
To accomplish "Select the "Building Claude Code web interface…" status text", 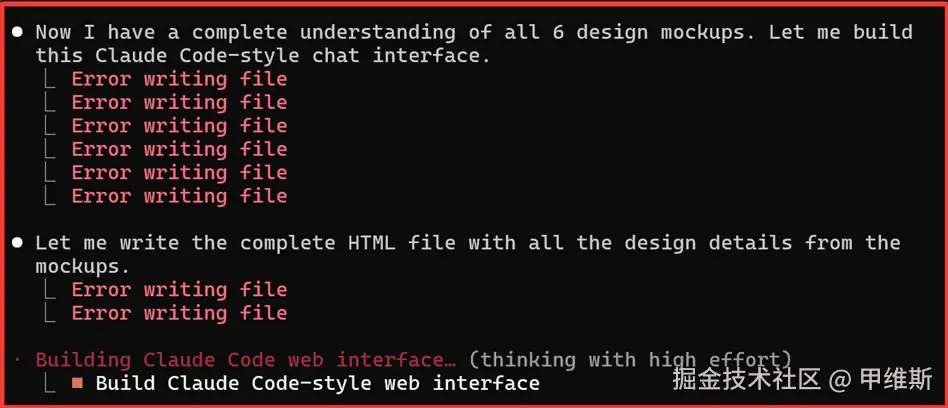I will [x=245, y=360].
